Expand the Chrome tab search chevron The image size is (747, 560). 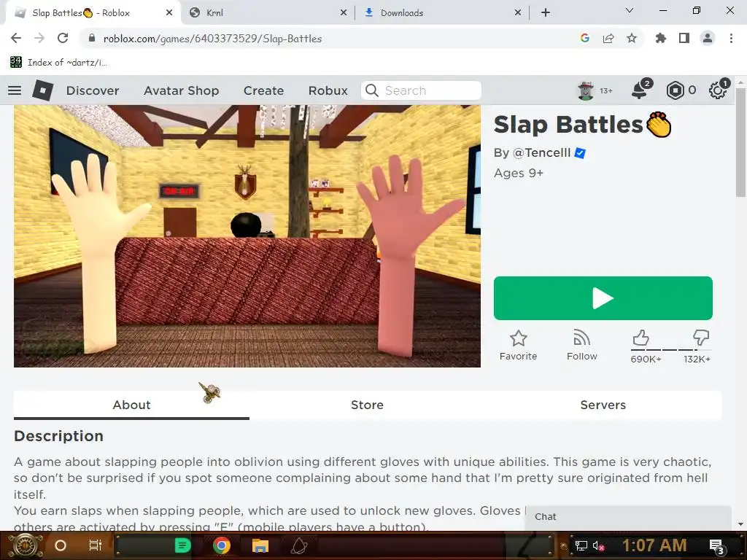(630, 10)
